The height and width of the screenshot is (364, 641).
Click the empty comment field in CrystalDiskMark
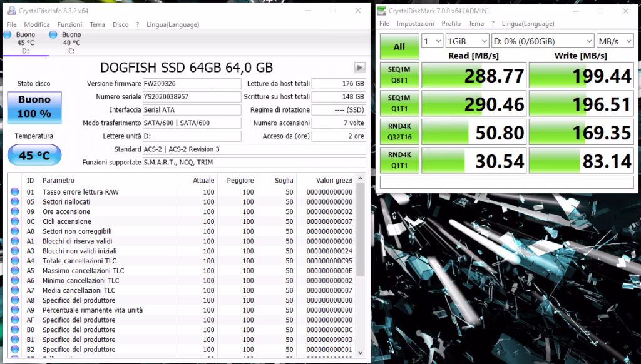pyautogui.click(x=507, y=182)
